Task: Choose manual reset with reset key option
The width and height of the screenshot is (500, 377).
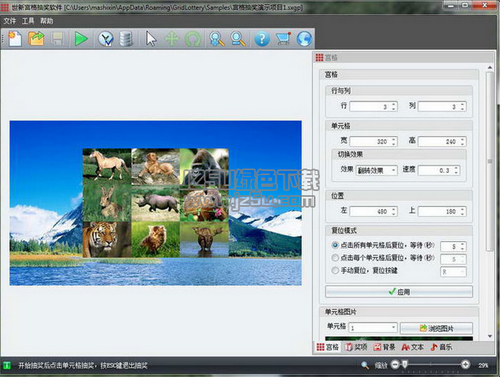Action: [335, 271]
